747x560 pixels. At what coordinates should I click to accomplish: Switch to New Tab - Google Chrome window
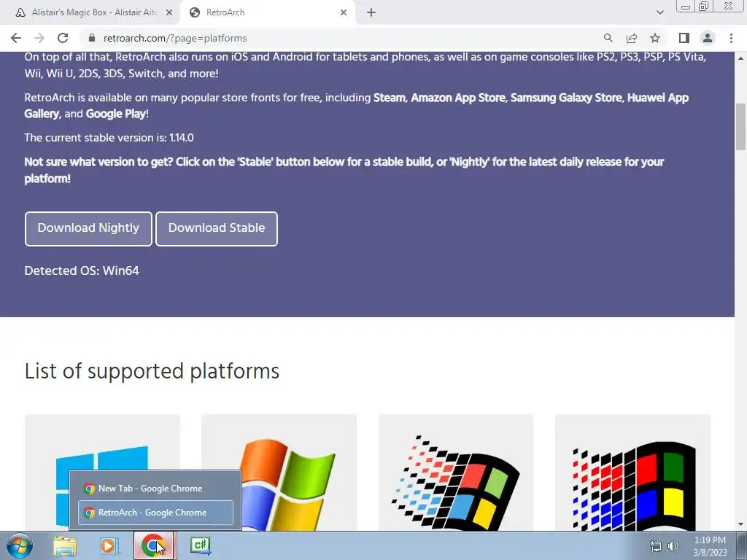pyautogui.click(x=155, y=489)
